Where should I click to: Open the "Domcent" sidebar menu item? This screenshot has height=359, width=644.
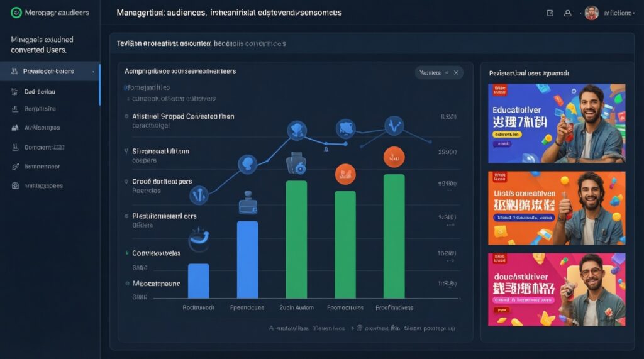click(44, 148)
